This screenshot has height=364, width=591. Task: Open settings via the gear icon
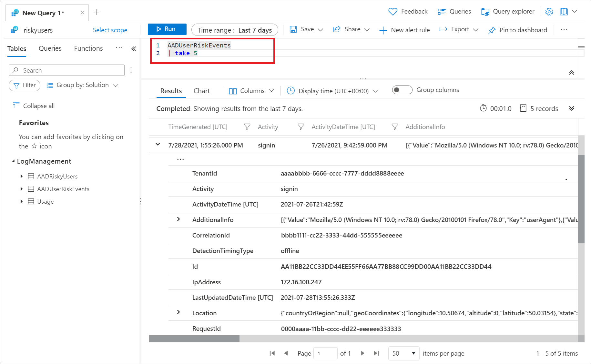pos(549,12)
